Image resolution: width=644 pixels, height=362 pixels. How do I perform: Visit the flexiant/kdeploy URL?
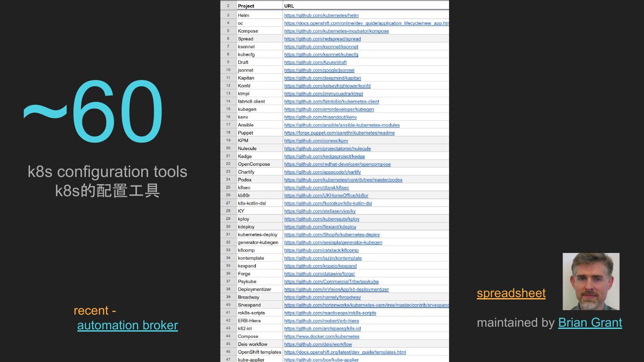[x=320, y=227]
